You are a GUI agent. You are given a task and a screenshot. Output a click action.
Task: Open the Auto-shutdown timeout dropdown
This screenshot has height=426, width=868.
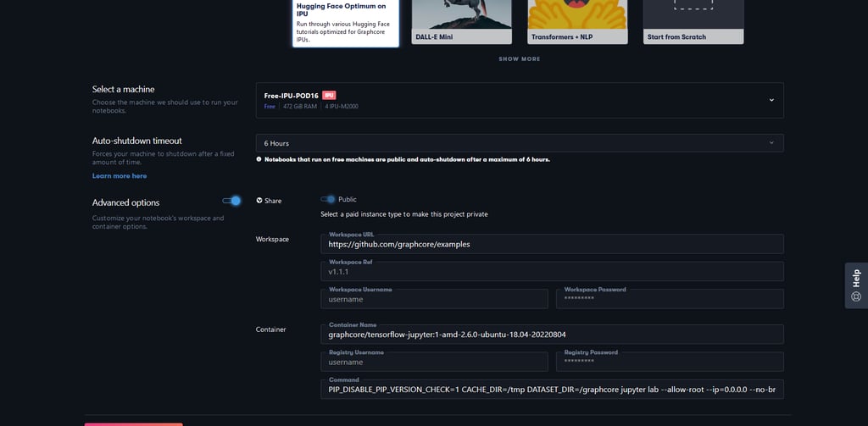click(520, 143)
